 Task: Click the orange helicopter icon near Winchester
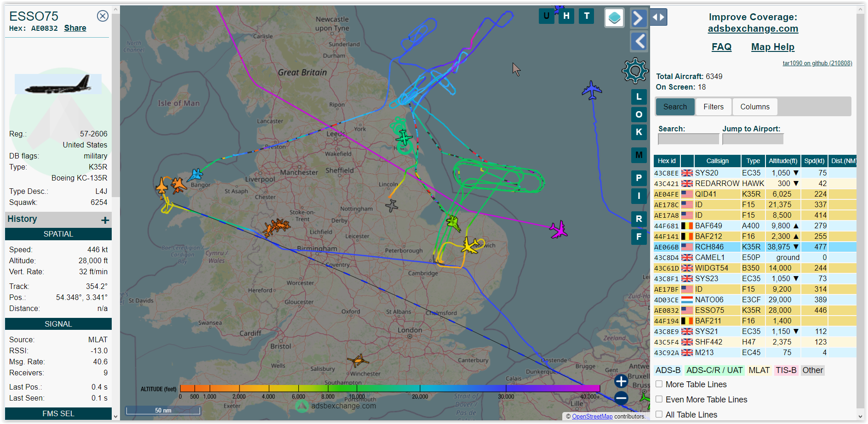pyautogui.click(x=358, y=361)
